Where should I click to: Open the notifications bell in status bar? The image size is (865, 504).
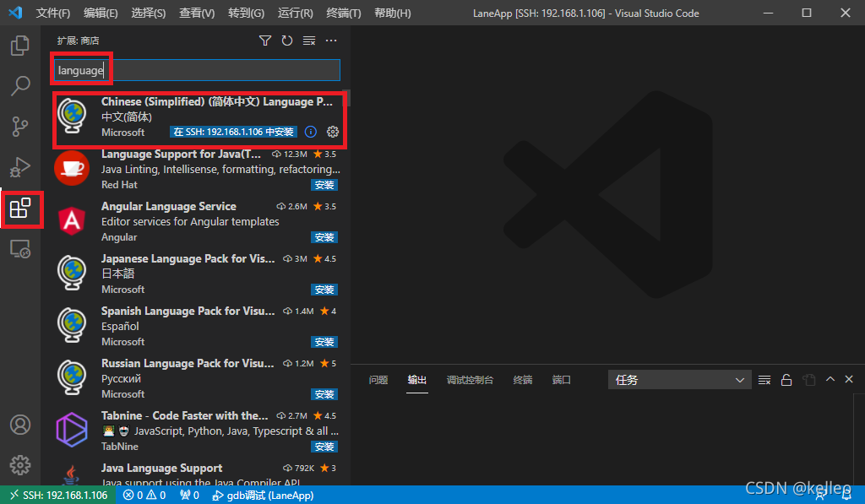(846, 496)
